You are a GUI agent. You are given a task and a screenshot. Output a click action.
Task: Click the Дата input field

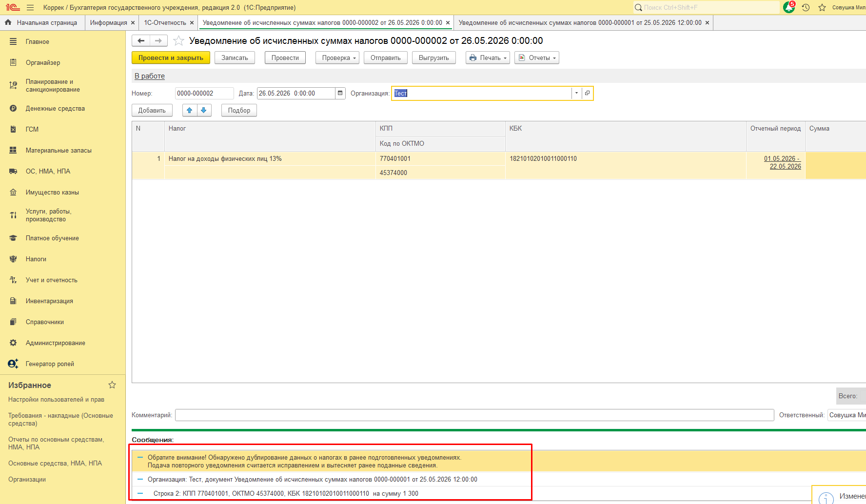pyautogui.click(x=296, y=93)
